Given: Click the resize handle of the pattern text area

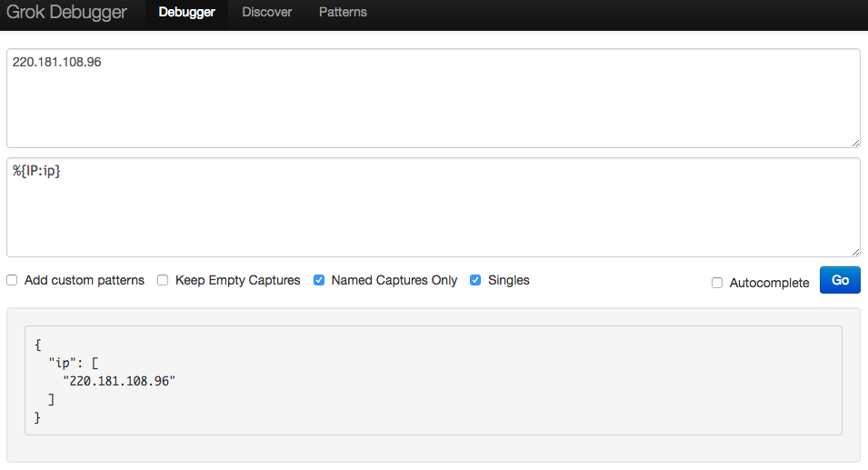Looking at the screenshot, I should (x=855, y=252).
